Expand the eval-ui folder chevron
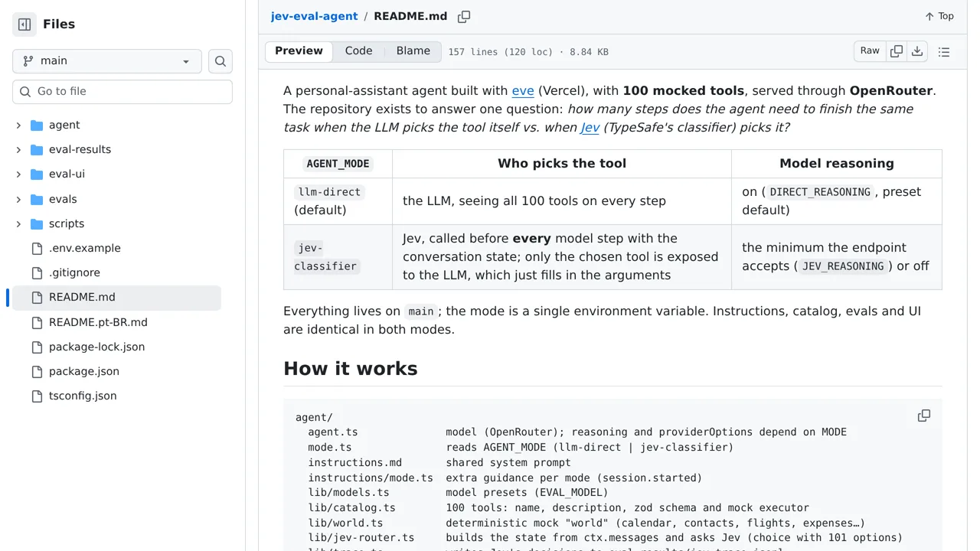980x551 pixels. (x=18, y=174)
